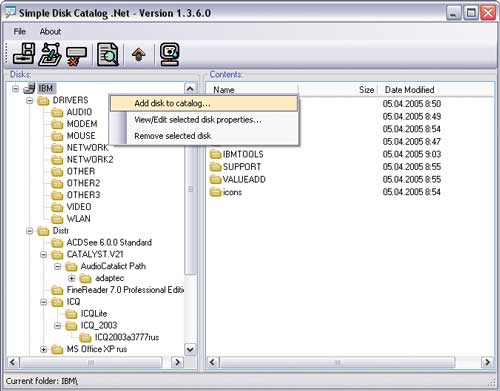Click the disk tree horizontal scrollbar thumb
This screenshot has width=500, height=391.
coord(91,362)
